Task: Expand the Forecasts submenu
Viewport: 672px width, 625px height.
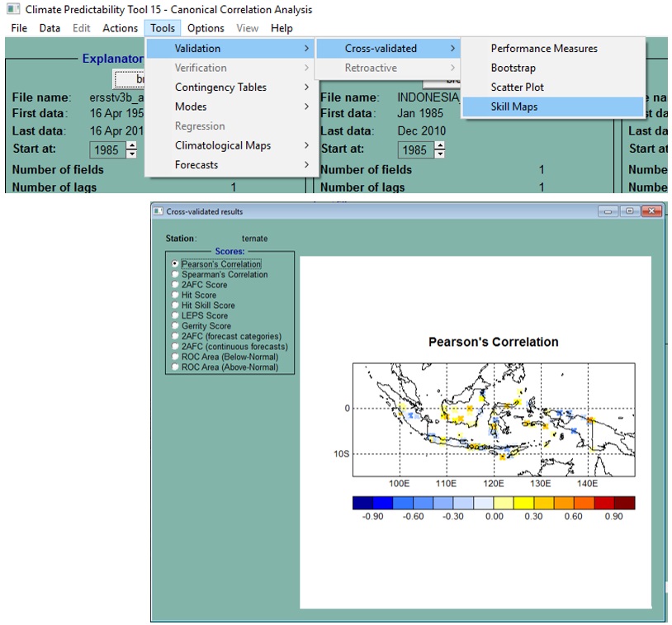Action: [230, 164]
